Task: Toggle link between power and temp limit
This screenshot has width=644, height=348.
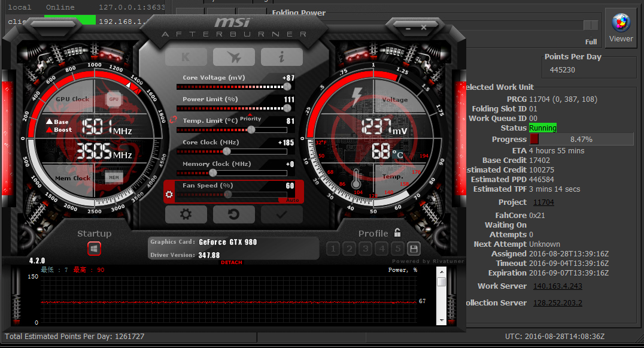Action: pos(173,120)
